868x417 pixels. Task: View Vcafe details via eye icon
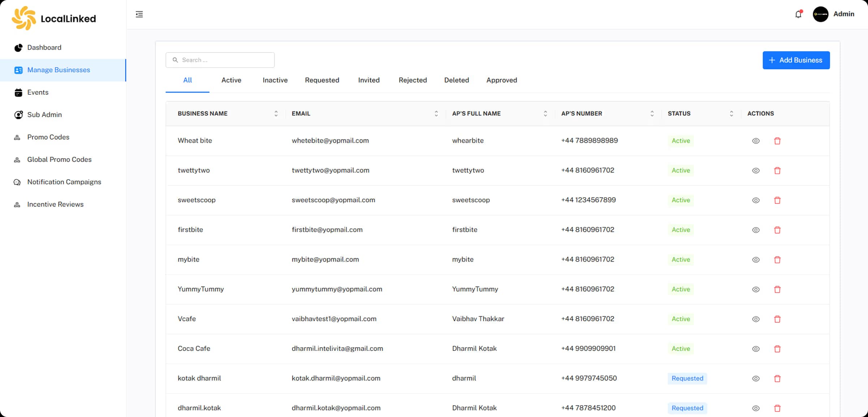756,319
